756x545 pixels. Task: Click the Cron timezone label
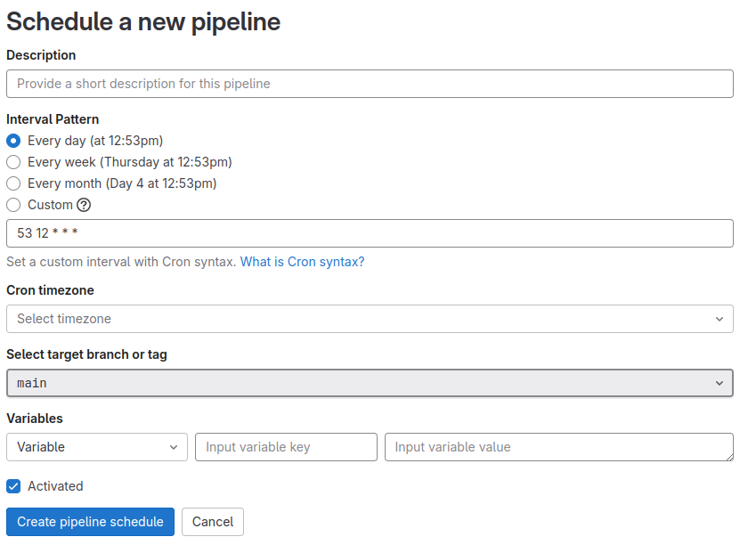click(50, 290)
